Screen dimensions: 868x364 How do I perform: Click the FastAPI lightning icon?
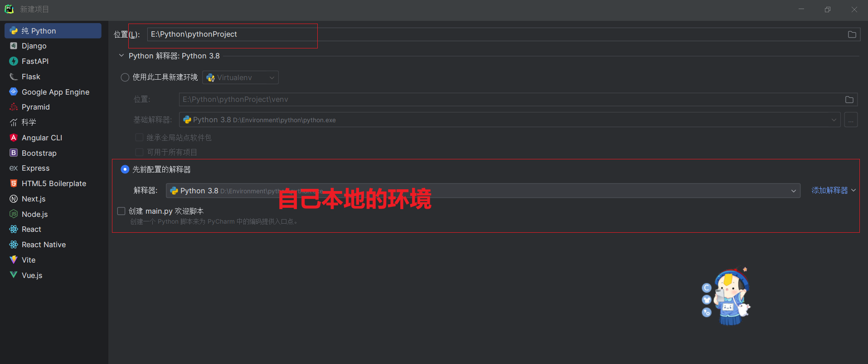click(14, 61)
